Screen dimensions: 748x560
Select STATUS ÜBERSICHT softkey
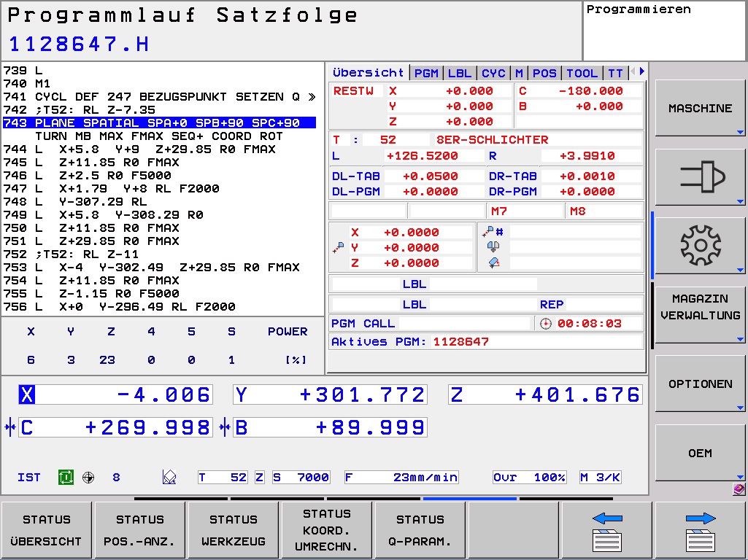(46, 530)
